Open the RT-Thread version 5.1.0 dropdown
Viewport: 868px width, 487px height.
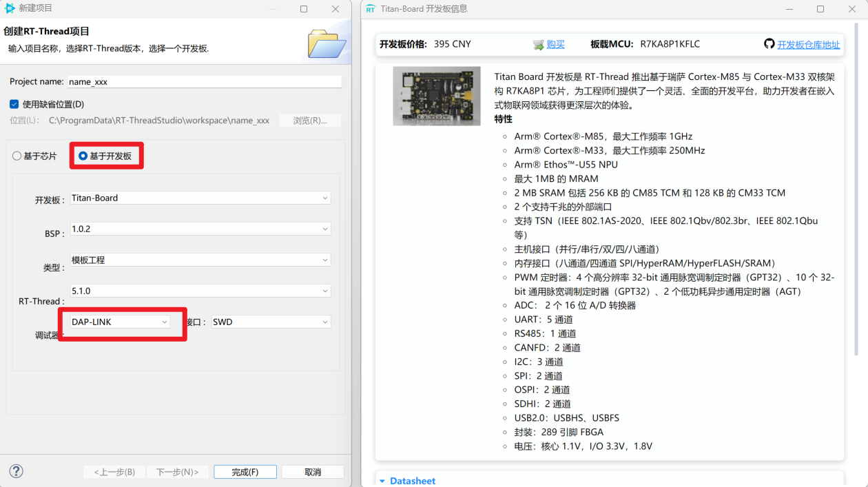(200, 291)
